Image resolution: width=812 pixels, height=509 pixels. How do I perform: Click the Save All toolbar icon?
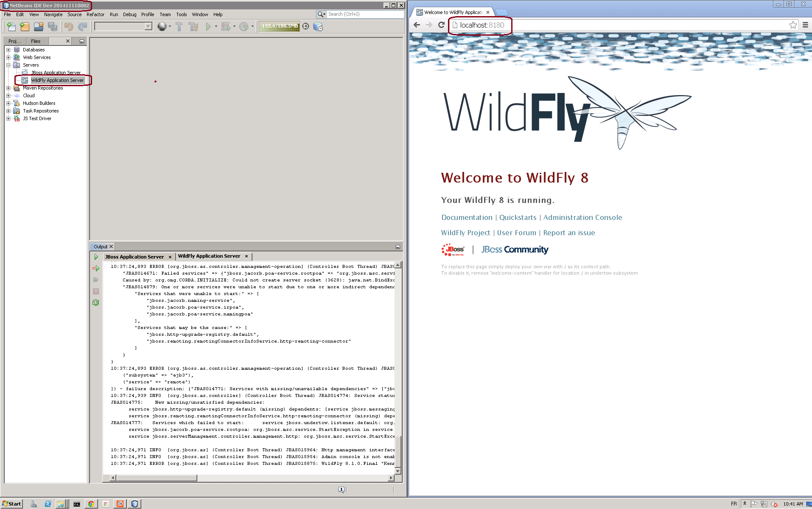pyautogui.click(x=53, y=27)
